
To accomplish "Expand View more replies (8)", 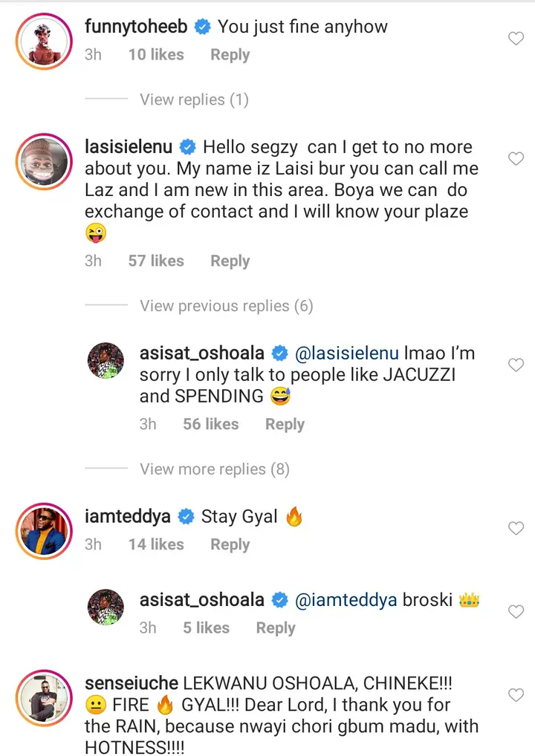I will (214, 469).
